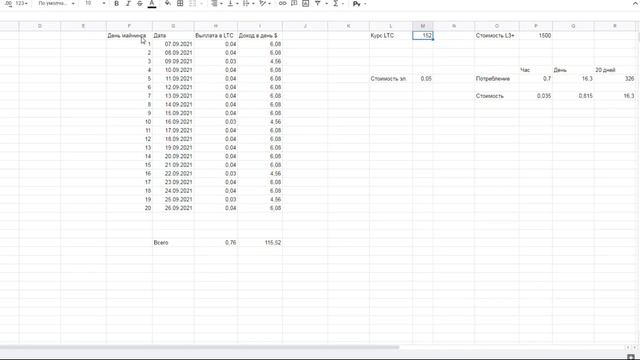Select the date cell 07.09.2021

coord(173,44)
